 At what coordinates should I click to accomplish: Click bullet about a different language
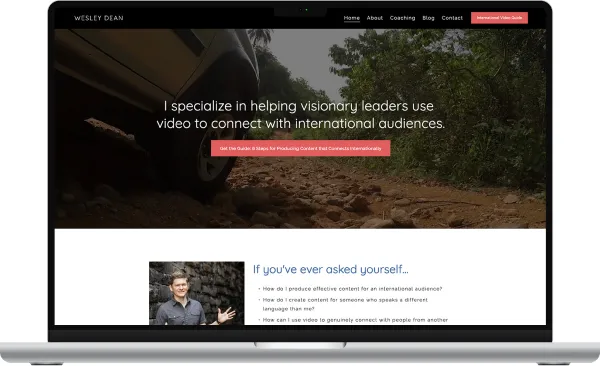click(x=345, y=304)
